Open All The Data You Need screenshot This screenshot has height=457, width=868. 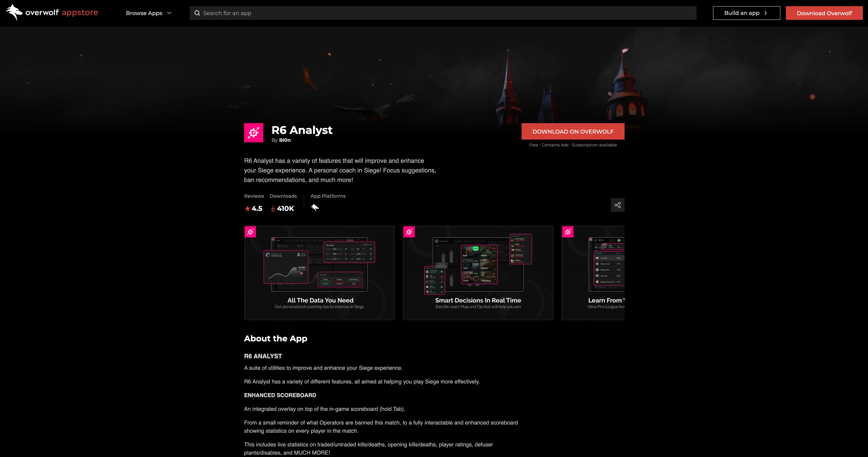319,273
